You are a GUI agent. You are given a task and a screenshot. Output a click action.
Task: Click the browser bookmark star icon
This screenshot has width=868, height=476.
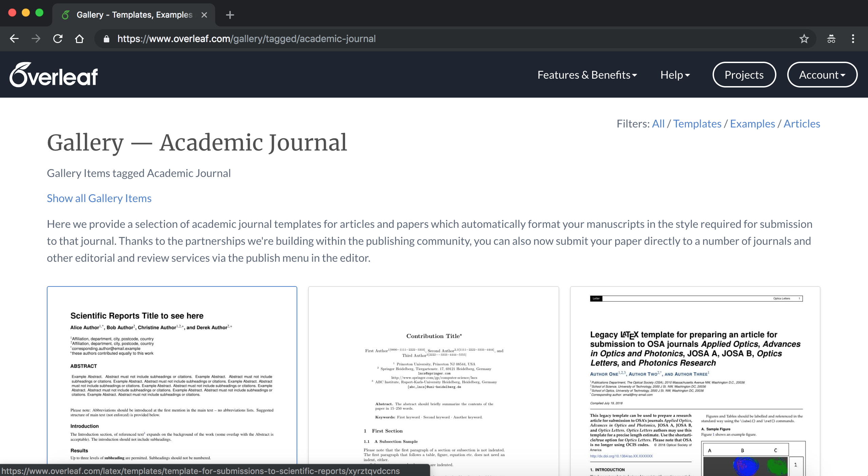pos(804,39)
